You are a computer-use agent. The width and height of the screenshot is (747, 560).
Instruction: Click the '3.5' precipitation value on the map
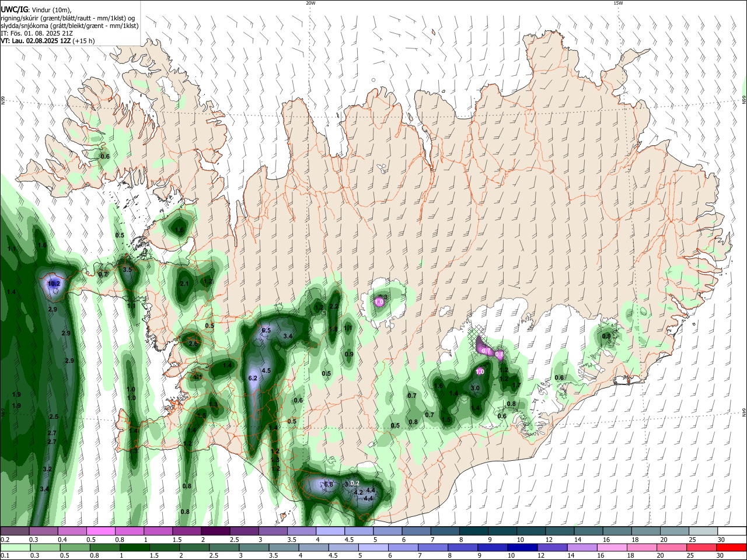click(x=127, y=269)
